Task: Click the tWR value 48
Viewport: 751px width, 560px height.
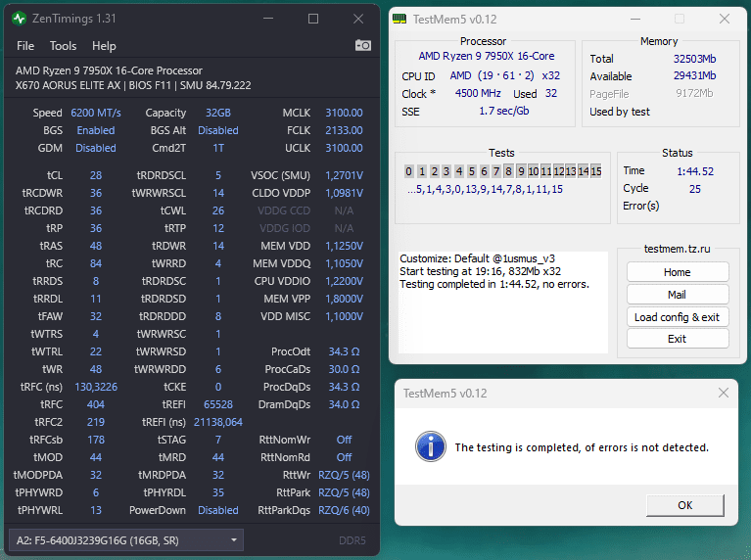Action: pyautogui.click(x=96, y=369)
